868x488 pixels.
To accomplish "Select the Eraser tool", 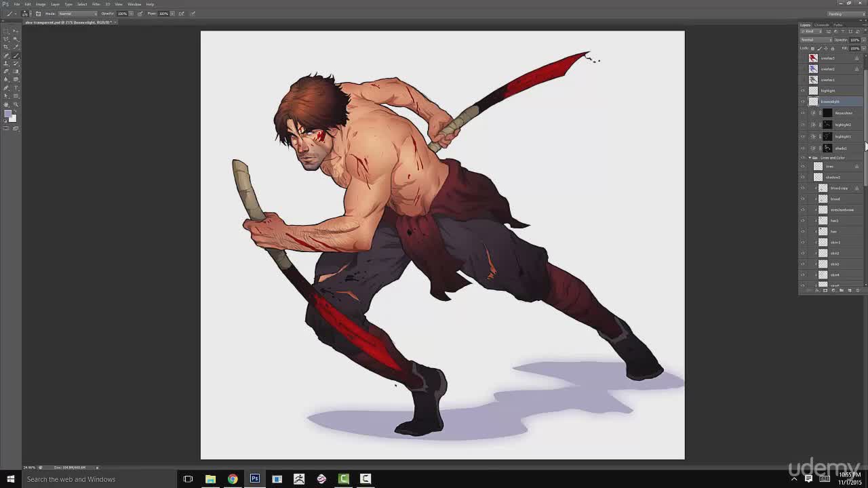I will [5, 71].
